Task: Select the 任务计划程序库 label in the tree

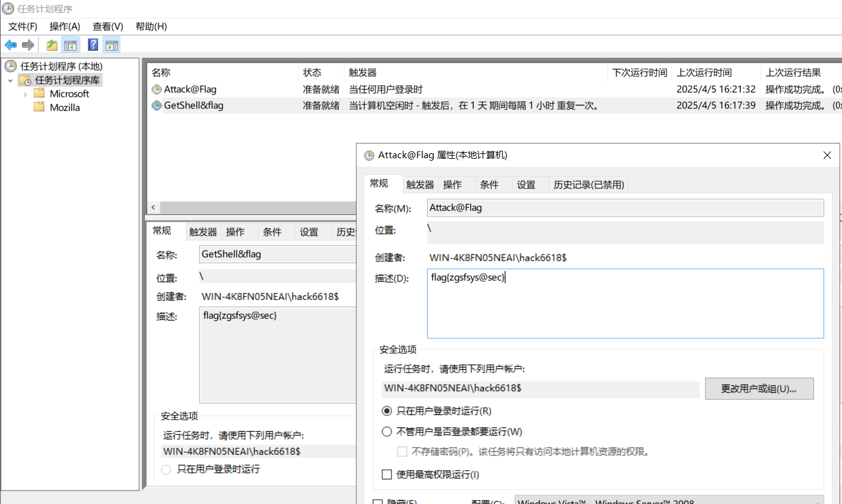Action: (x=68, y=80)
